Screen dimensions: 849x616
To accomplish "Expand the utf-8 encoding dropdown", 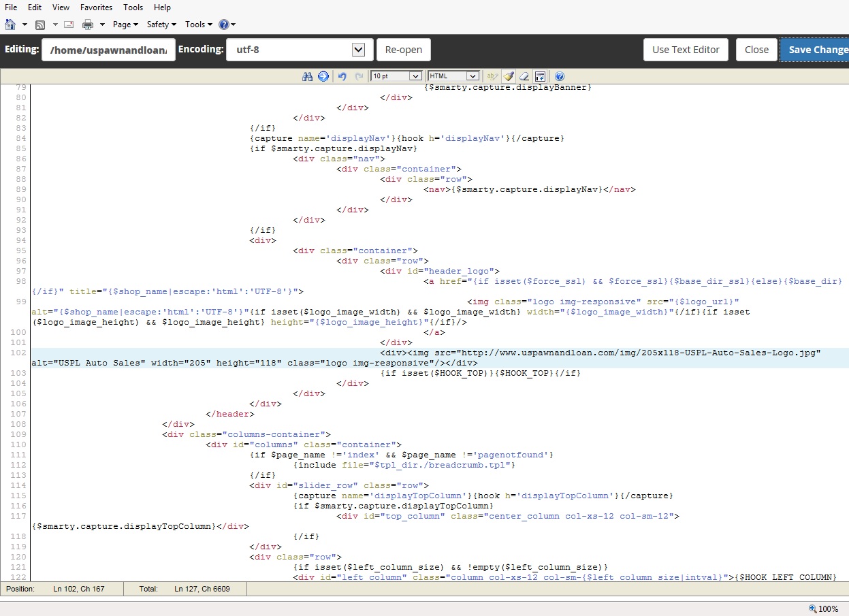I will 359,50.
